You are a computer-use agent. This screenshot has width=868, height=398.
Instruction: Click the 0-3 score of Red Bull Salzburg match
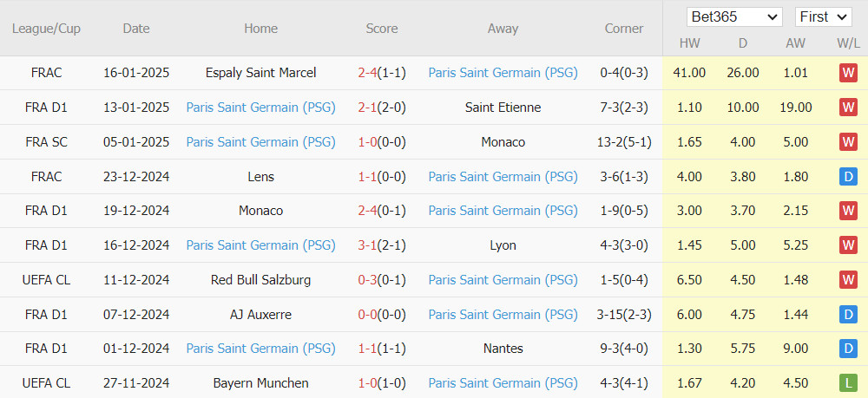pos(367,280)
